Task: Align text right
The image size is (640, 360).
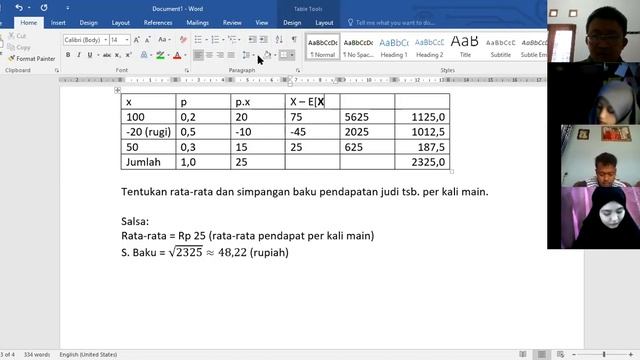Action: 220,55
